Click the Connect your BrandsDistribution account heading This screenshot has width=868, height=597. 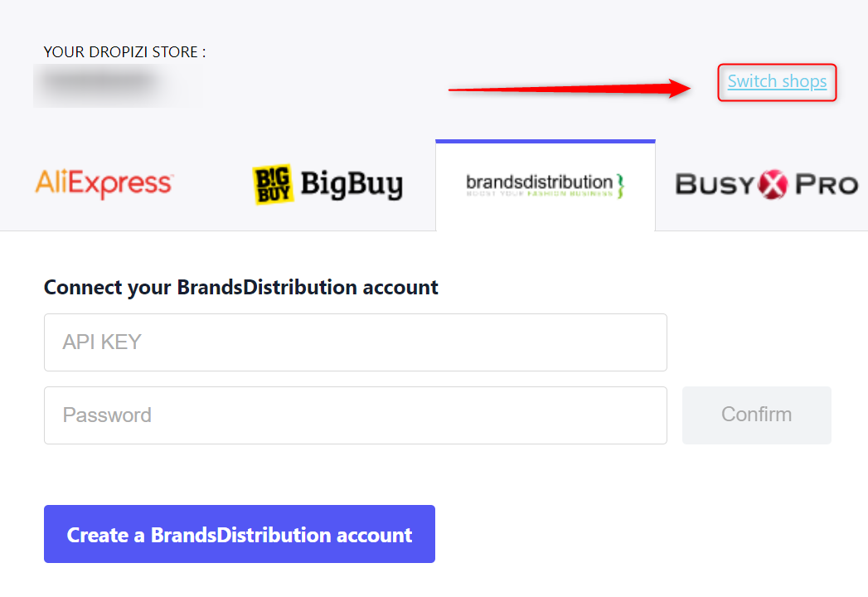(x=240, y=288)
